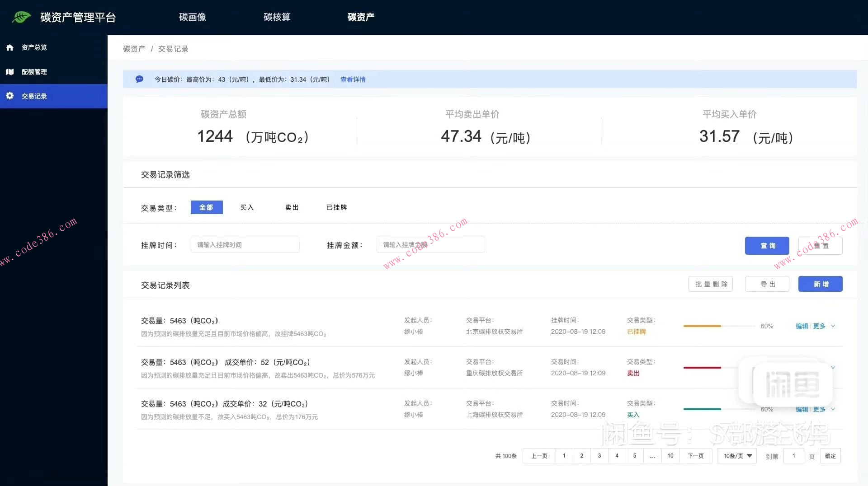Open the 查看详情 link in the banner
Viewport: 868px width, 486px height.
coord(353,79)
